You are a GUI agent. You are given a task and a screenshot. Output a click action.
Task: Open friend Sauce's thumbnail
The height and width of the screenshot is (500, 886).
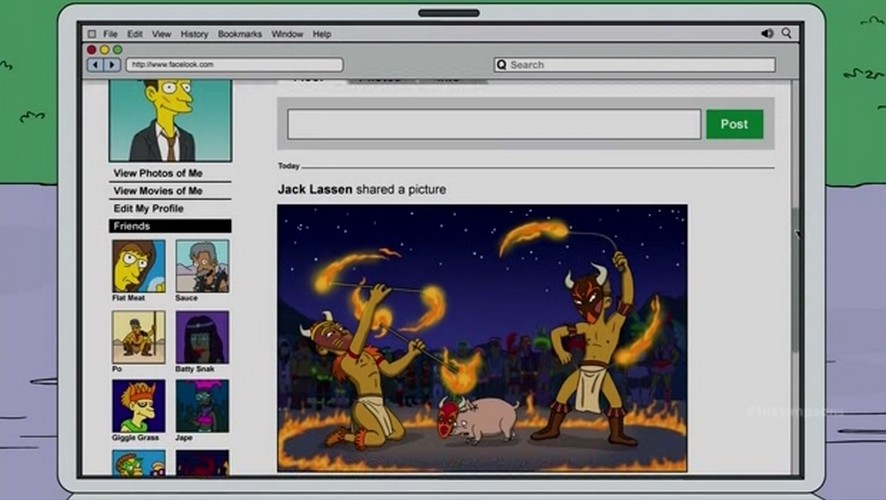(x=202, y=266)
